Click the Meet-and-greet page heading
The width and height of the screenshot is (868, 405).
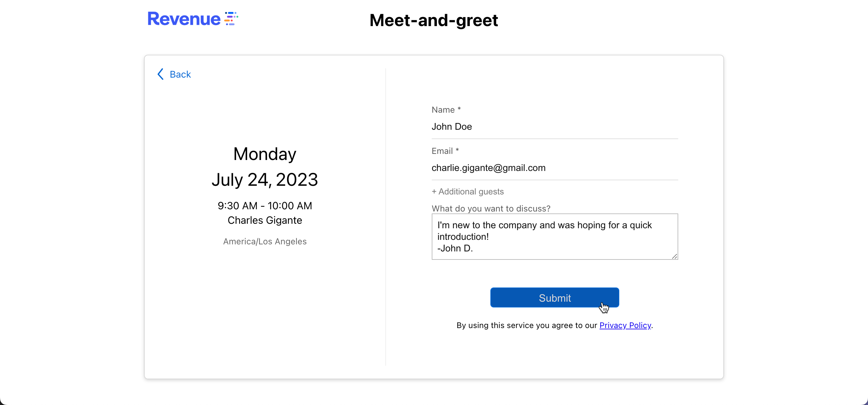pos(434,20)
